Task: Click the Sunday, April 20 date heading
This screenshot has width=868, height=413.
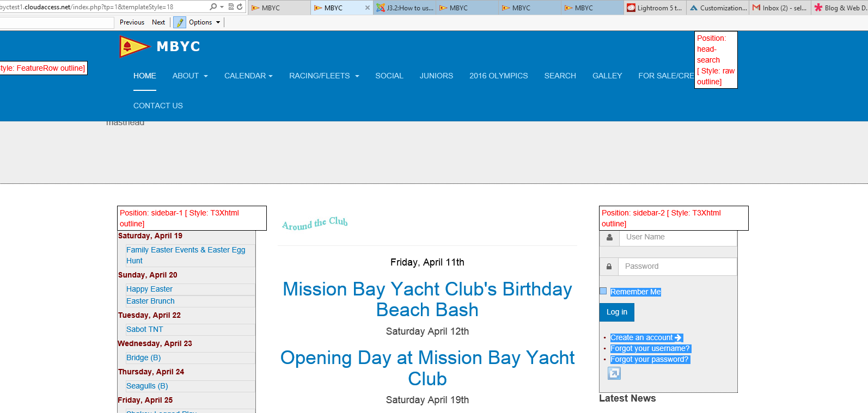Action: [x=148, y=275]
